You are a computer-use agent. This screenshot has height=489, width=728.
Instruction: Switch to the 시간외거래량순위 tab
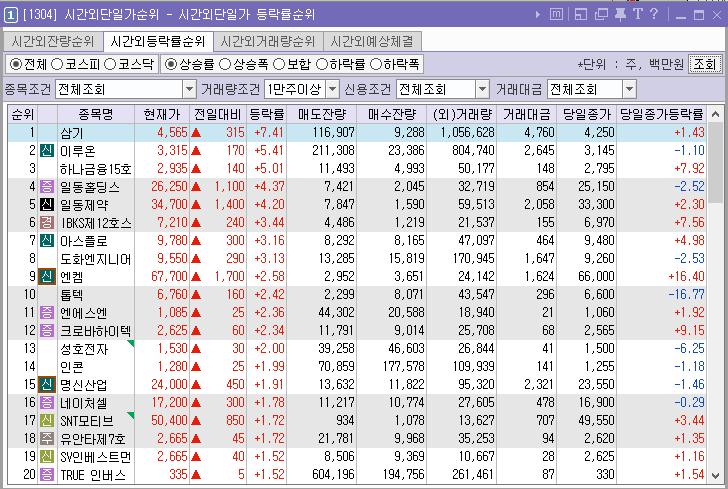coord(268,42)
